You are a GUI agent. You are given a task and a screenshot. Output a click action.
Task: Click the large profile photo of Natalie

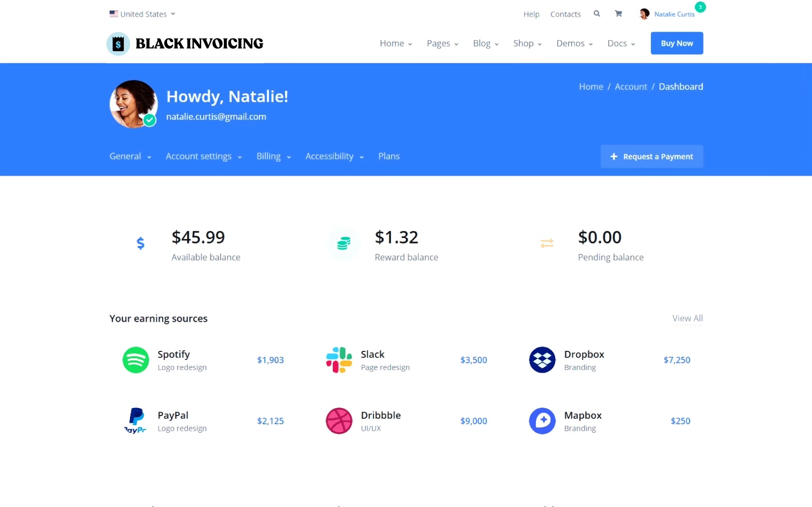click(x=133, y=104)
